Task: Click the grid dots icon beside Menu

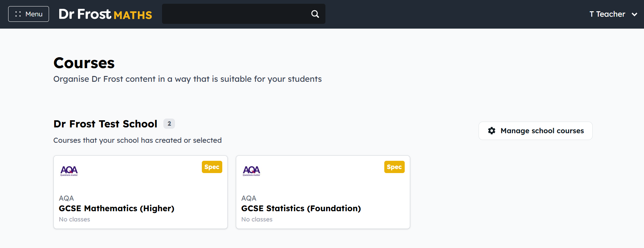Action: (18, 14)
